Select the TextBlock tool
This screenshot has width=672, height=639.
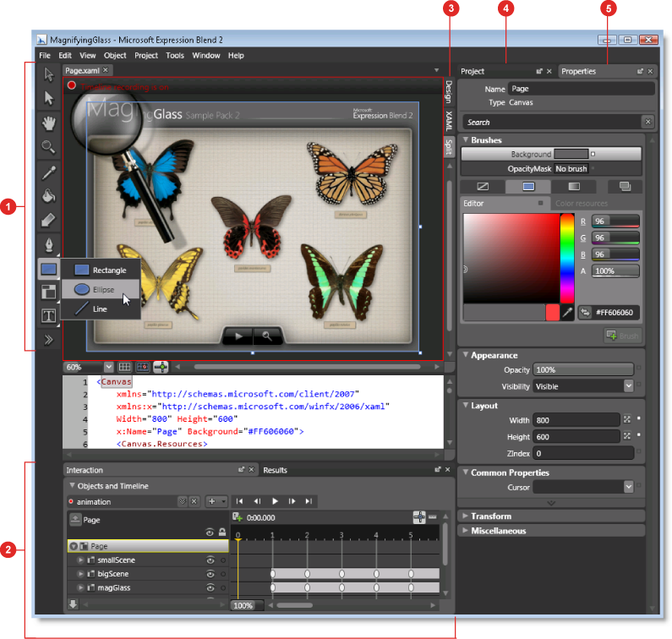pyautogui.click(x=48, y=316)
